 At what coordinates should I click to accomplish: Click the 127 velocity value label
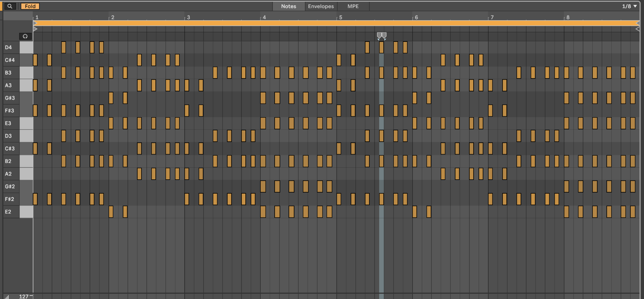point(24,296)
